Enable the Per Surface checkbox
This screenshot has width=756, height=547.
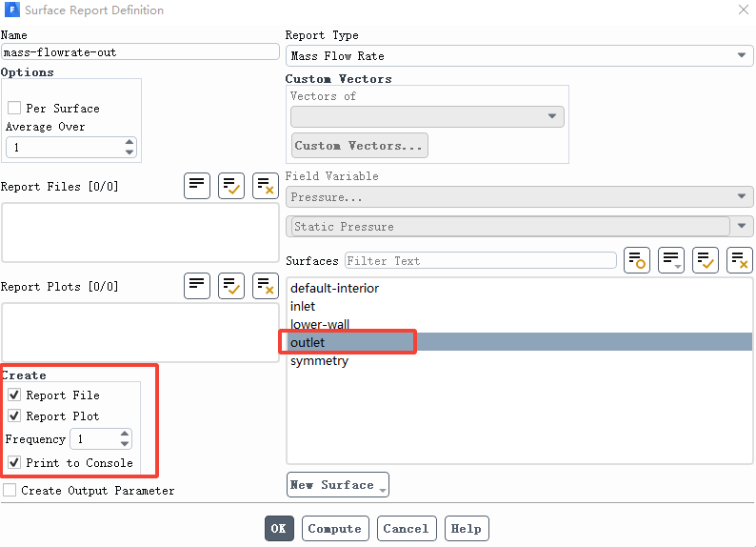14,108
